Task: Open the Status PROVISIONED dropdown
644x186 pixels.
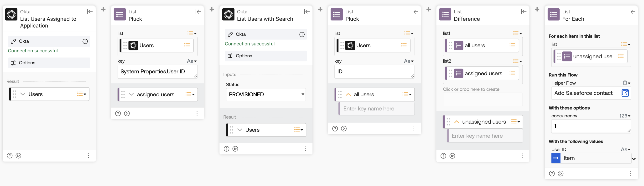Action: click(x=266, y=94)
